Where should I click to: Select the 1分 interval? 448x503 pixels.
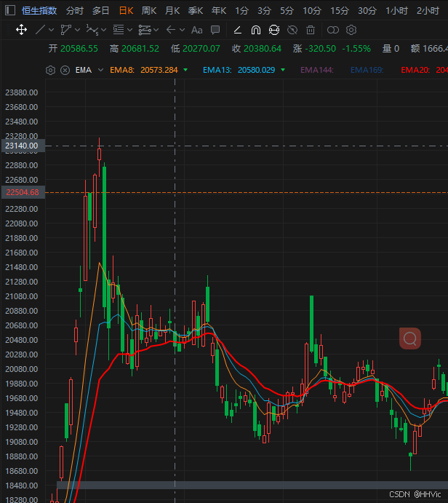pos(241,11)
